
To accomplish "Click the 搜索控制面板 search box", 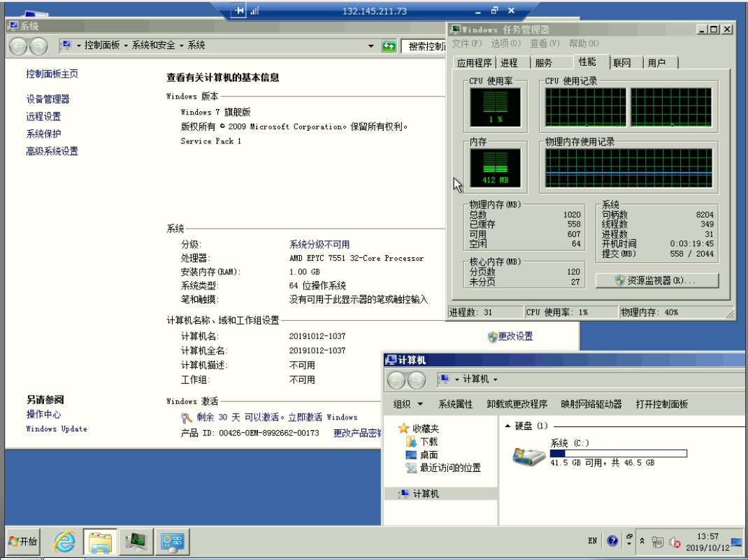I will point(423,46).
